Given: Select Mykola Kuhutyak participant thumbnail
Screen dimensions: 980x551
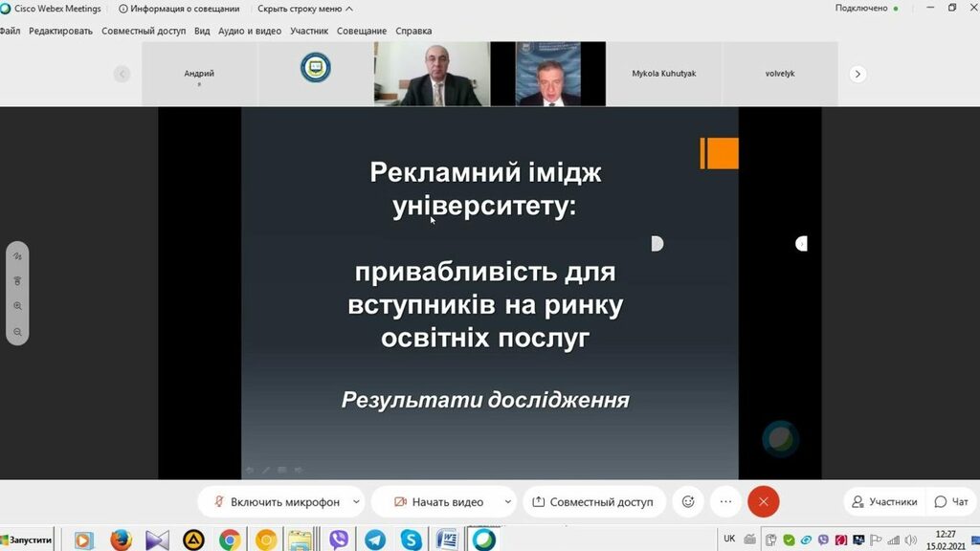Looking at the screenshot, I should (663, 74).
